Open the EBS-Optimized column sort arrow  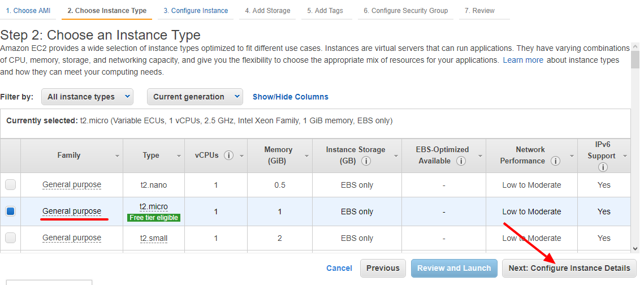(x=480, y=157)
